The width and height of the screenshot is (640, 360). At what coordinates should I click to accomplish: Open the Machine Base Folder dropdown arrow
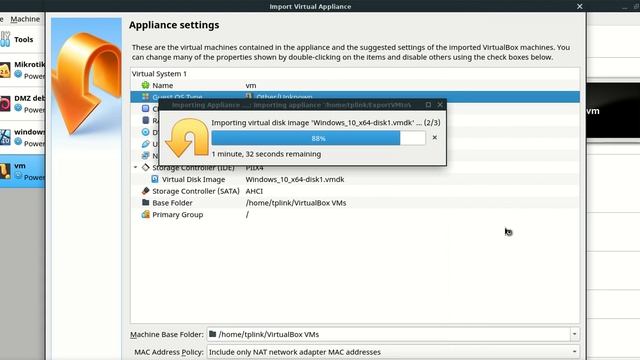pos(574,334)
